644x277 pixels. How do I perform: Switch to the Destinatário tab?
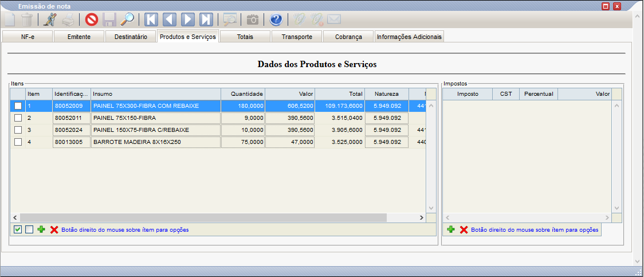click(131, 37)
